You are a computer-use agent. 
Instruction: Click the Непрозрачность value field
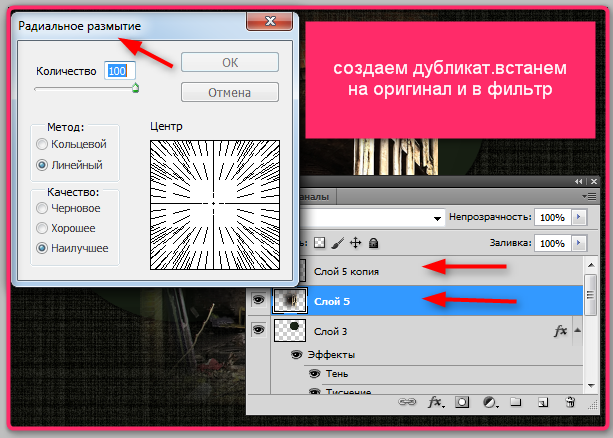coord(553,217)
